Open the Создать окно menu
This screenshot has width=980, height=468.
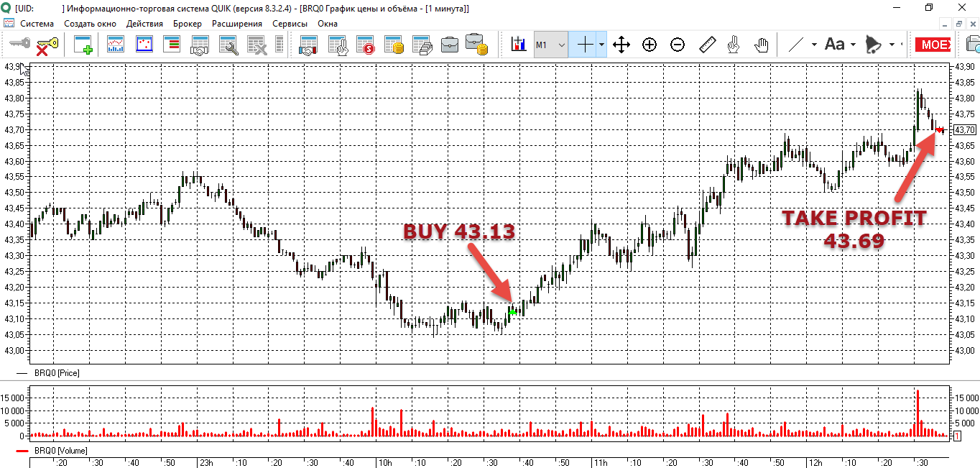pos(90,24)
